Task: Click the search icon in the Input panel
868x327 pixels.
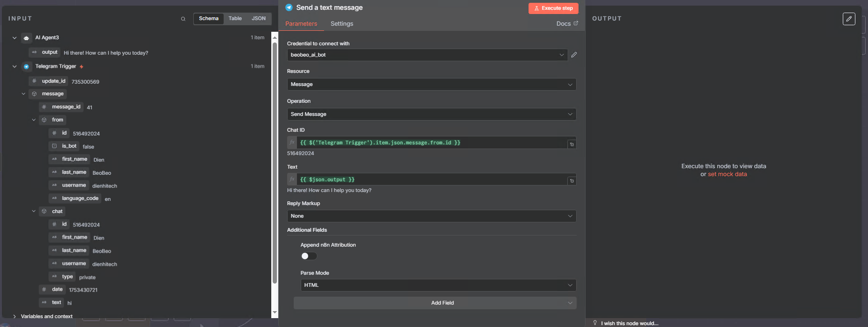Action: (x=183, y=19)
